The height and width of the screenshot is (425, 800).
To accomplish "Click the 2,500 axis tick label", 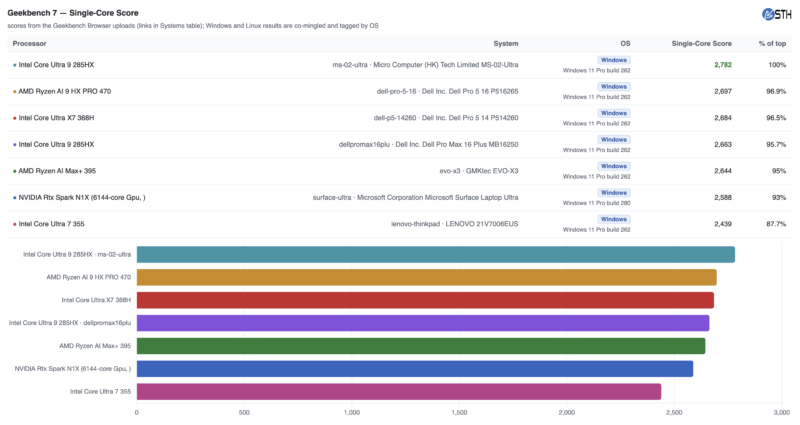I will (x=674, y=412).
